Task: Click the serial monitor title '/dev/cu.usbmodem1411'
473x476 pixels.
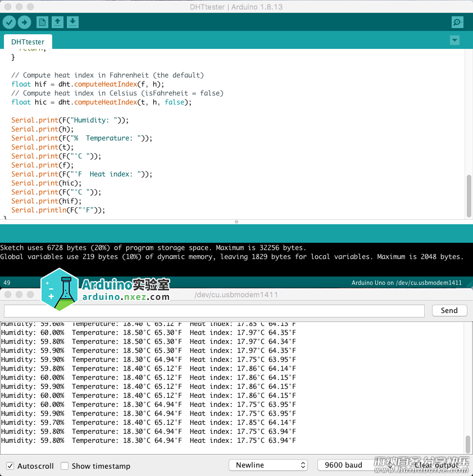Action: coord(236,294)
